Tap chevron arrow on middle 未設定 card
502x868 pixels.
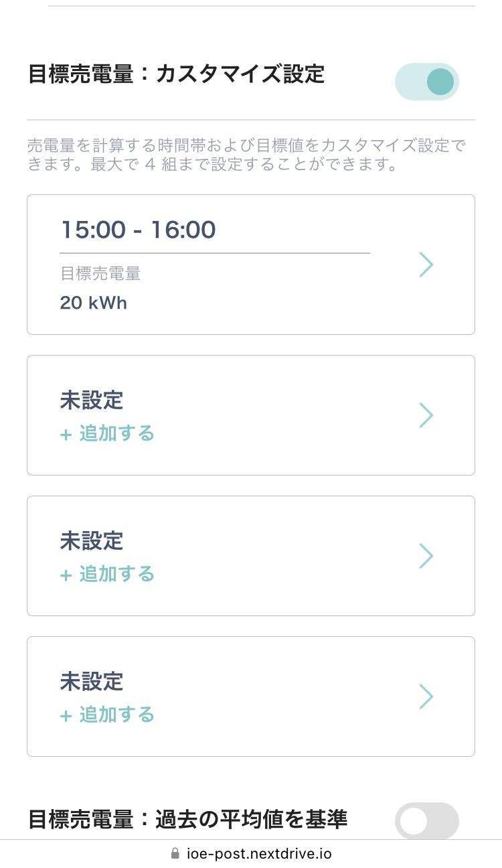[x=426, y=556]
